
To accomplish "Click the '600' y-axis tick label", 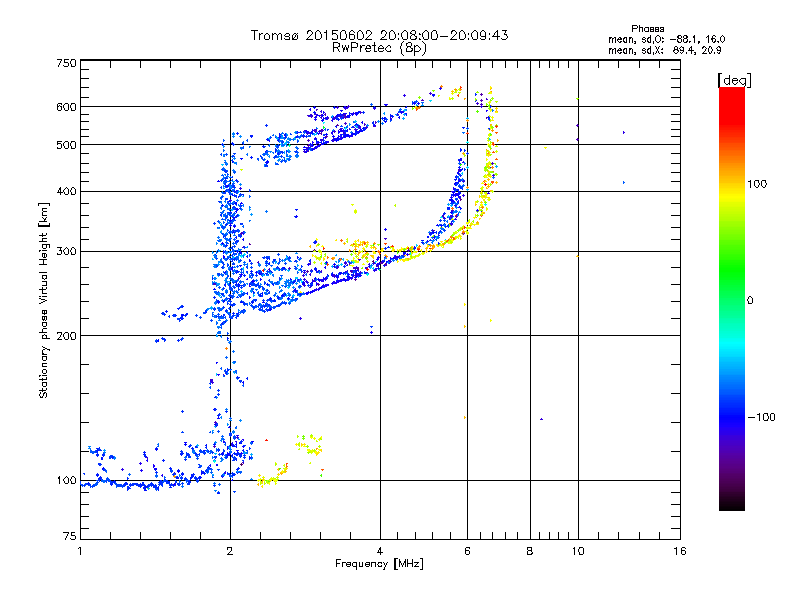I will pyautogui.click(x=66, y=107).
